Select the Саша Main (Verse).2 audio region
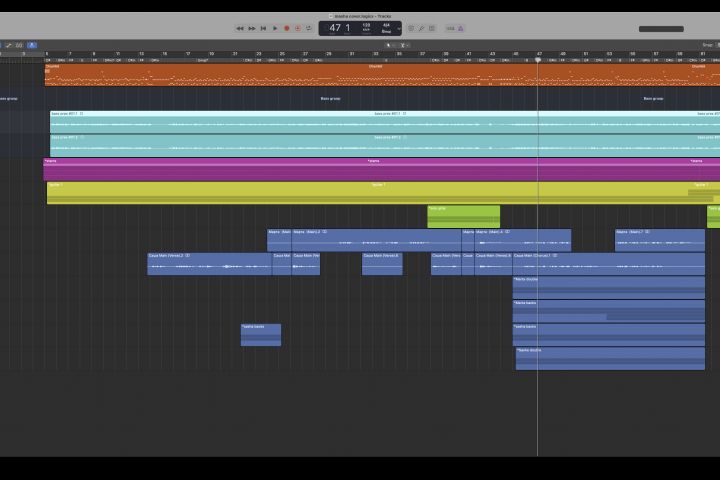Viewport: 720px width, 480px height. point(210,264)
